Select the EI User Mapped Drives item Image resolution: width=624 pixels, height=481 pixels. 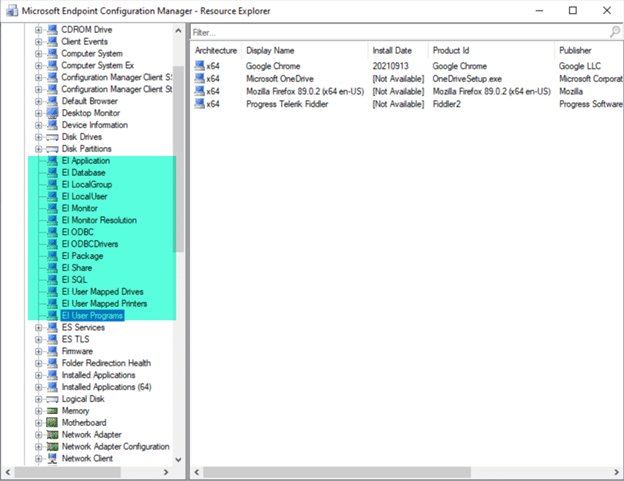(x=103, y=292)
